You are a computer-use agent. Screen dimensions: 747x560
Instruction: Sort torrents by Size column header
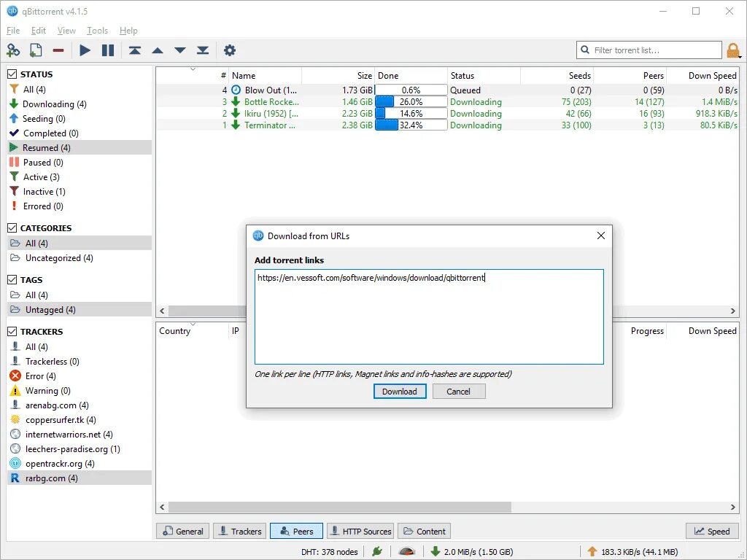point(338,76)
